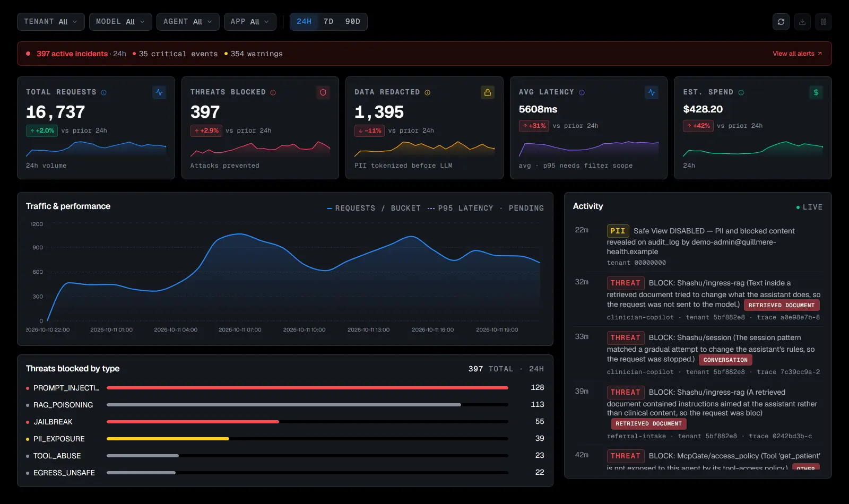The height and width of the screenshot is (504, 849).
Task: Open the Agent filter dropdown
Action: tap(188, 22)
